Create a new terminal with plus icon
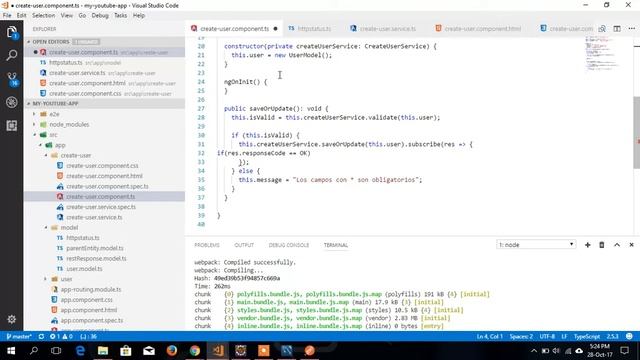This screenshot has width=640, height=360. click(587, 245)
